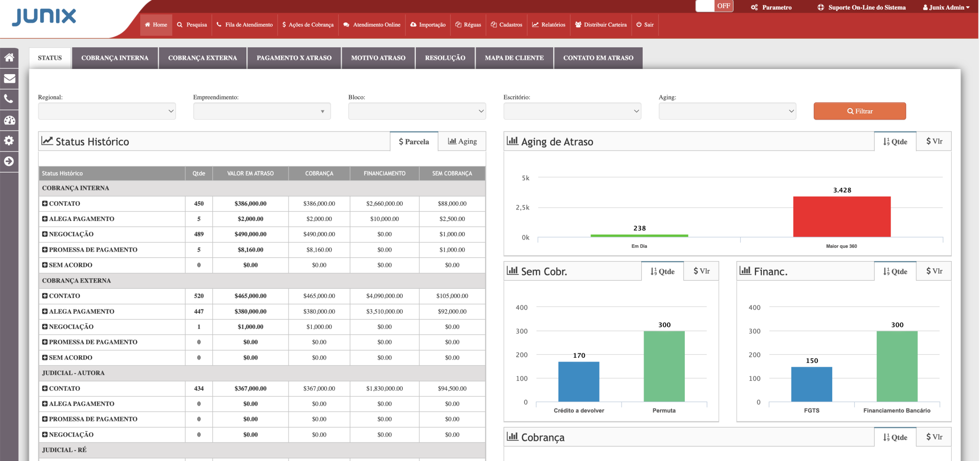Click the red Maior que 360 bar
Viewport: 980px width, 461px height.
click(842, 217)
